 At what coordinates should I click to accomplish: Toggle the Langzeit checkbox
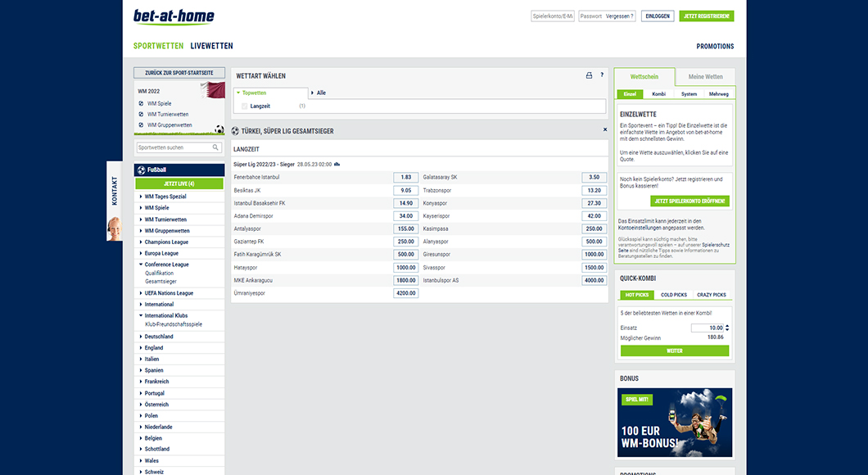pos(245,106)
